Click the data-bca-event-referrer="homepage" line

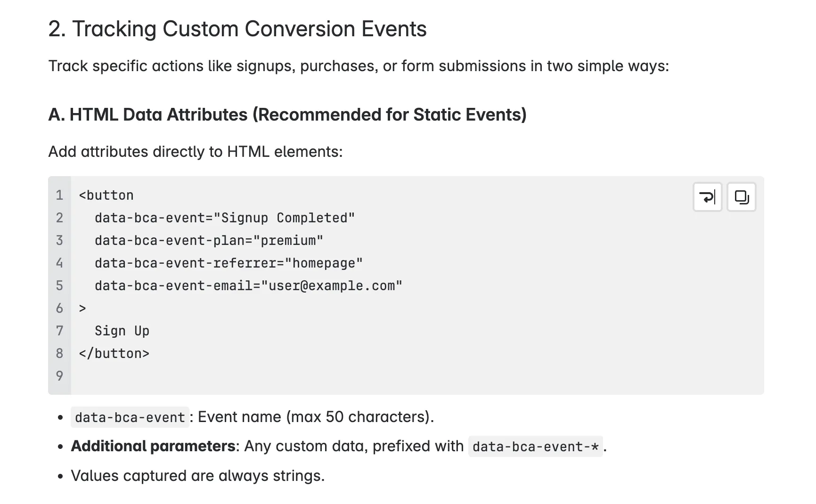coord(228,263)
